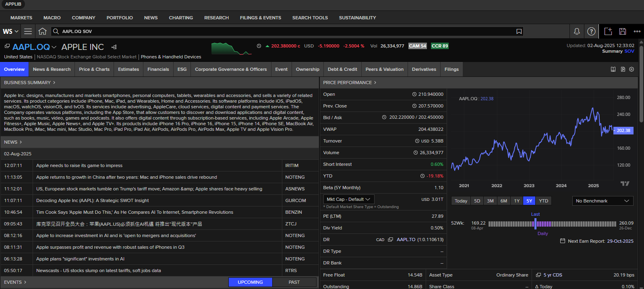Switch to the News & Research tab
This screenshot has width=644, height=289.
[x=52, y=69]
